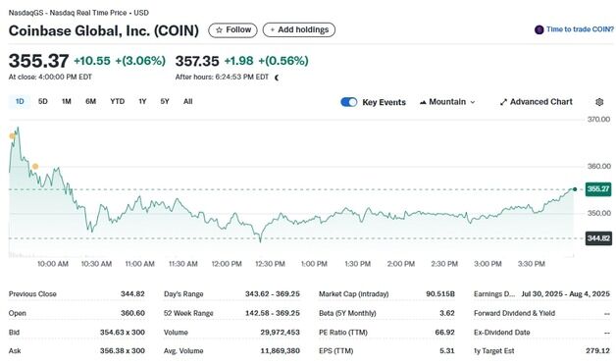Click the first orange key event marker
Image resolution: width=616 pixels, height=364 pixels.
click(12, 136)
